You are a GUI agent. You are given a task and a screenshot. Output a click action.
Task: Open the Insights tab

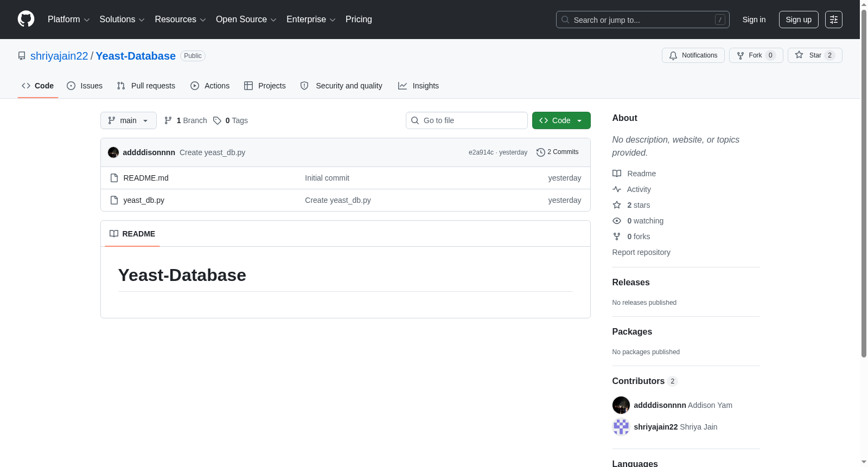click(x=418, y=86)
